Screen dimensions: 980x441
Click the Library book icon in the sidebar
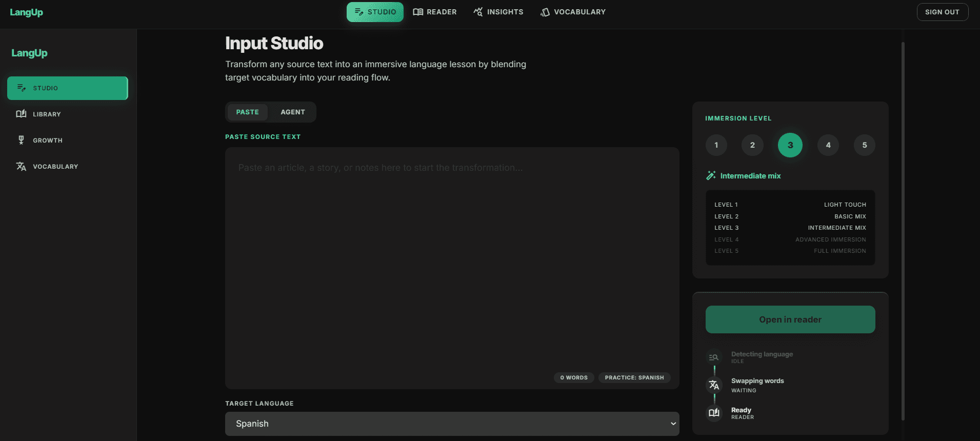coord(21,114)
